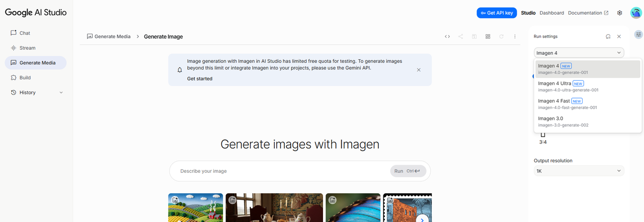Click the Run button
644x222 pixels.
[408, 171]
